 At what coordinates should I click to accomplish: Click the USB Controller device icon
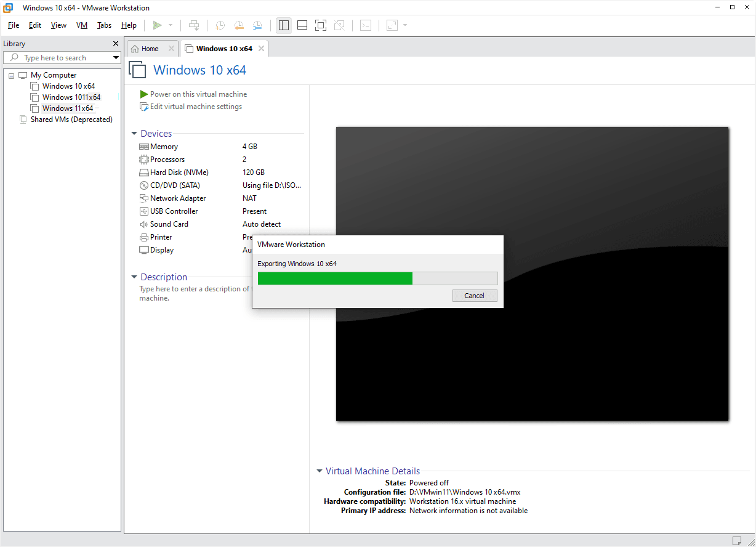[144, 211]
